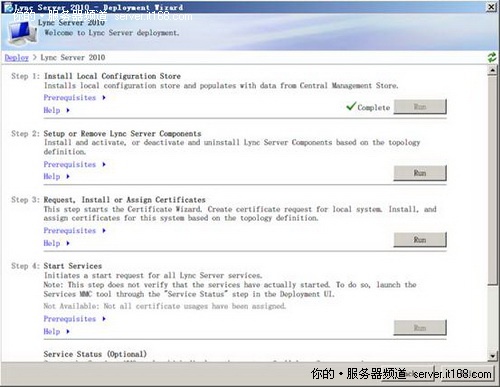500x387 pixels.
Task: Click the 'Setup or Remove Lync Server Components' heading
Action: click(122, 134)
